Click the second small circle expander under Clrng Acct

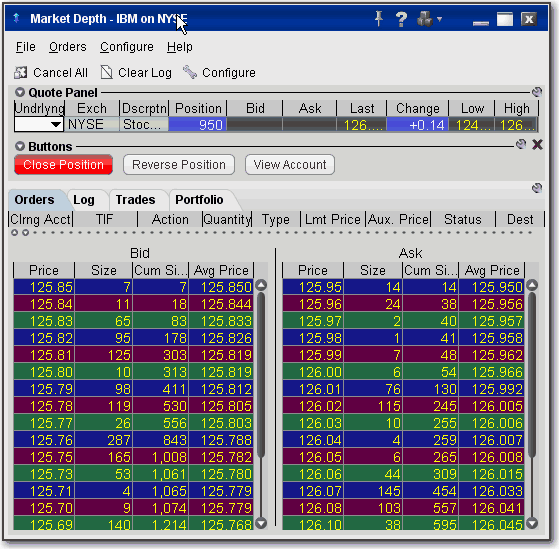26,233
